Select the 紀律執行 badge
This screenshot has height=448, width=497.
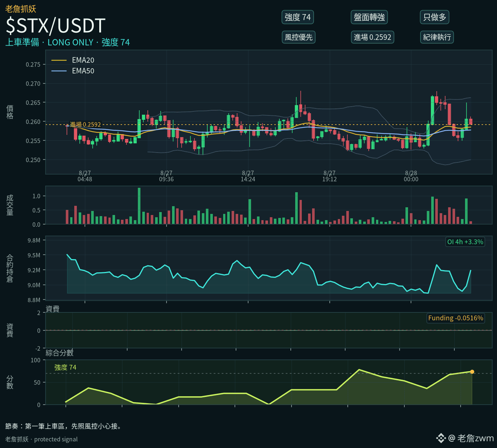coord(437,37)
